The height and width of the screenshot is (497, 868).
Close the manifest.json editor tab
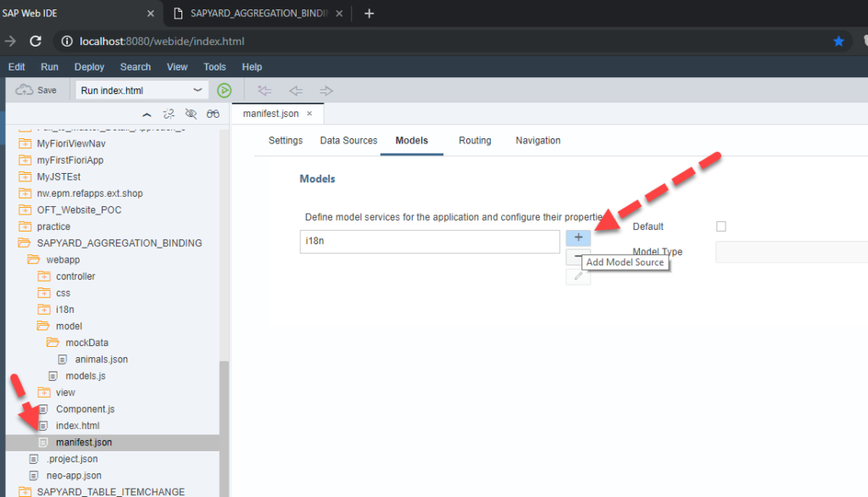309,114
